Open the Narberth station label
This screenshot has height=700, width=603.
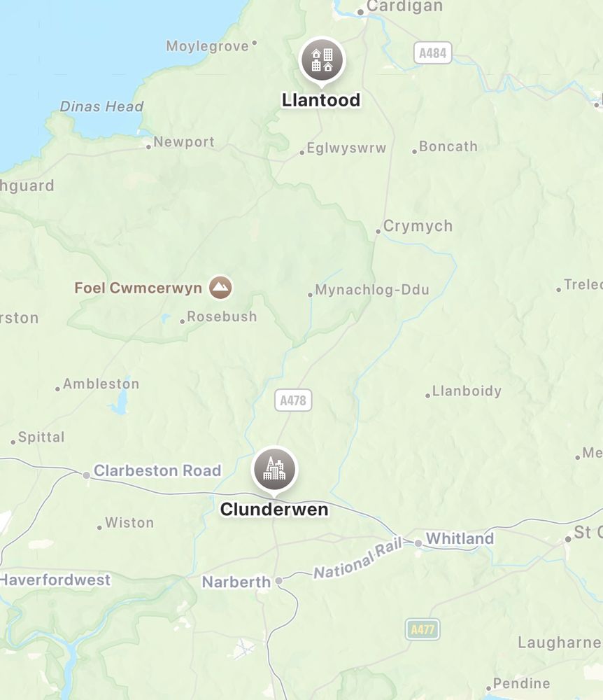236,582
